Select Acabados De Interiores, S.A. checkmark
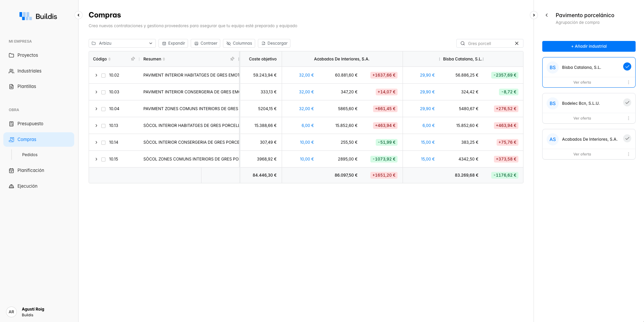 627,138
